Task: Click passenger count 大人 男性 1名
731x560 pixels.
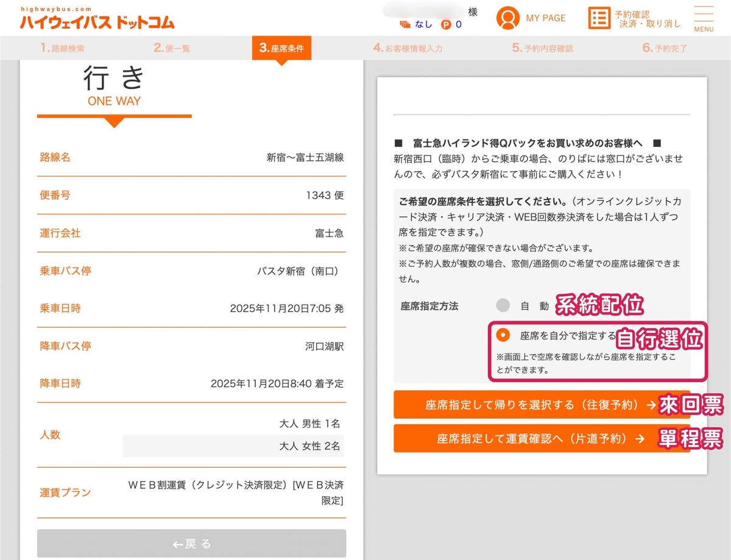Action: point(309,423)
